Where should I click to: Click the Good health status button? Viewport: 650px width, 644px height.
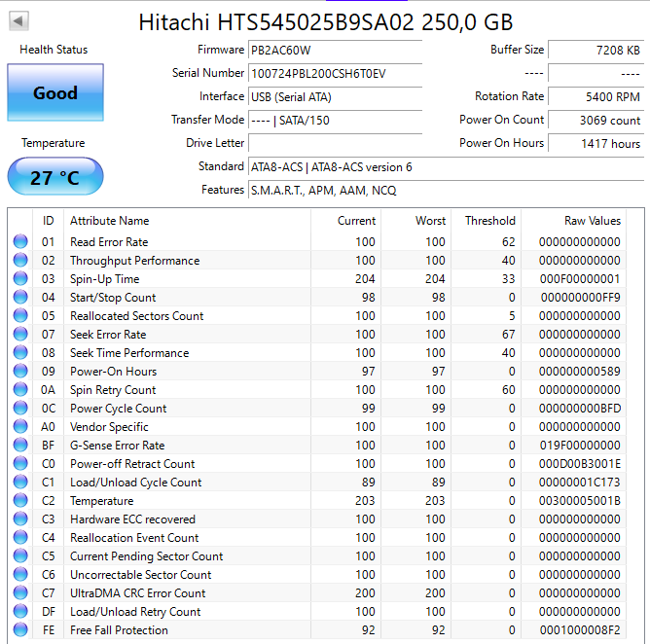click(x=54, y=93)
